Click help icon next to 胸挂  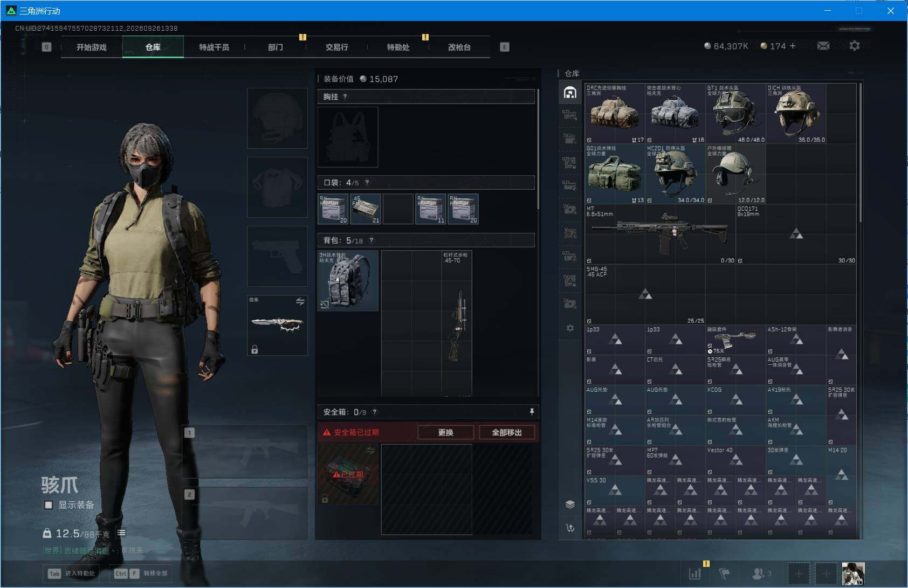coord(345,96)
